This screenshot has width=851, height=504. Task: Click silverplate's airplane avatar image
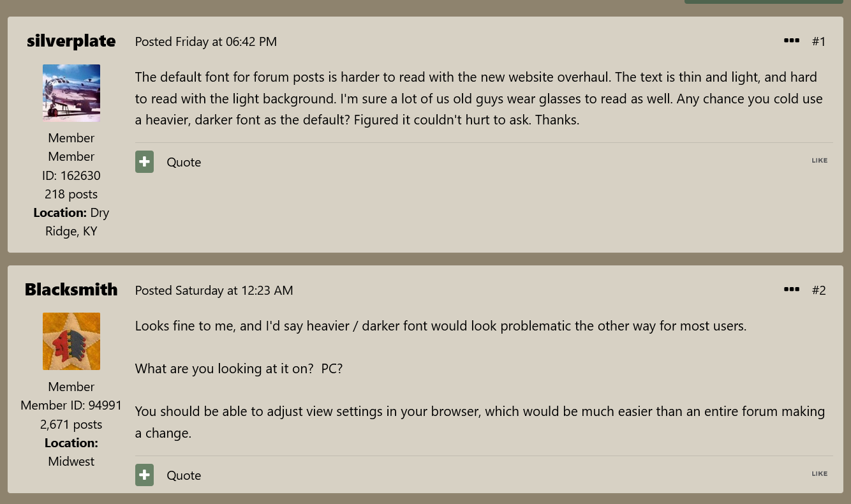click(71, 93)
